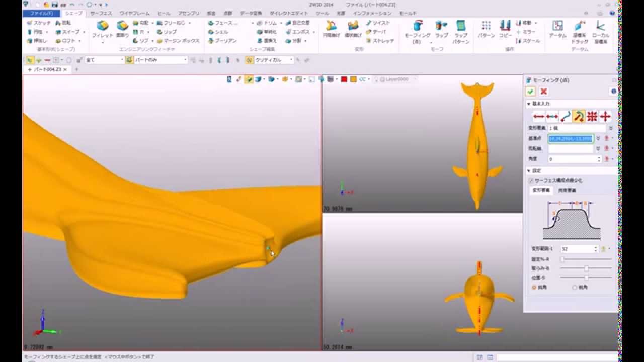The image size is (644, 362).
Task: Expand the 変形要素 field options chevron
Action: [x=611, y=128]
